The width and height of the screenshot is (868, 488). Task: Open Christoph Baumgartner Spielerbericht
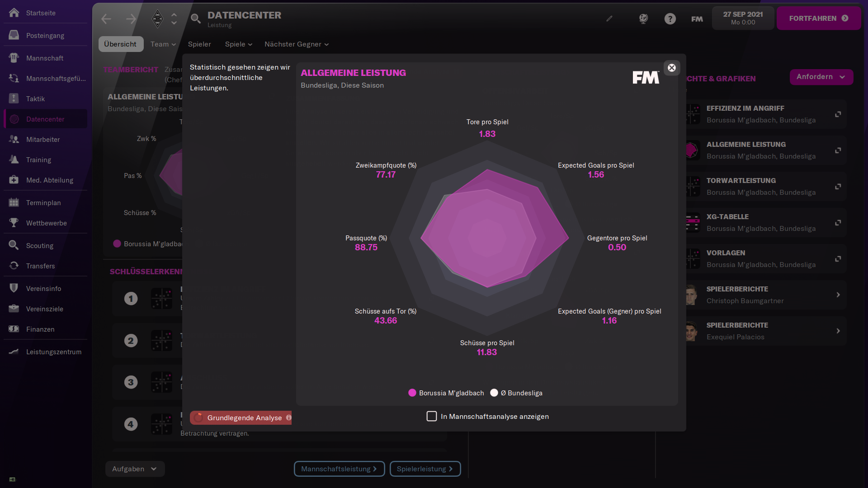(x=764, y=295)
